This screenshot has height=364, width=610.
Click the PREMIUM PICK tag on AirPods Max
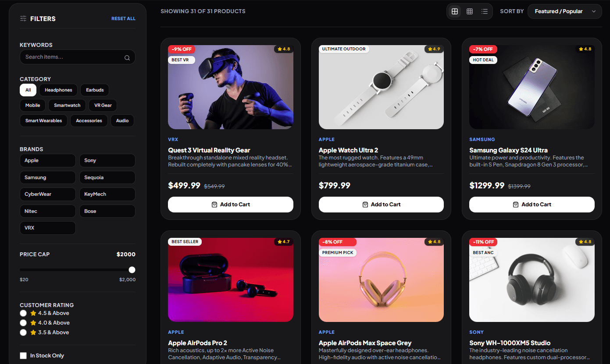point(338,253)
